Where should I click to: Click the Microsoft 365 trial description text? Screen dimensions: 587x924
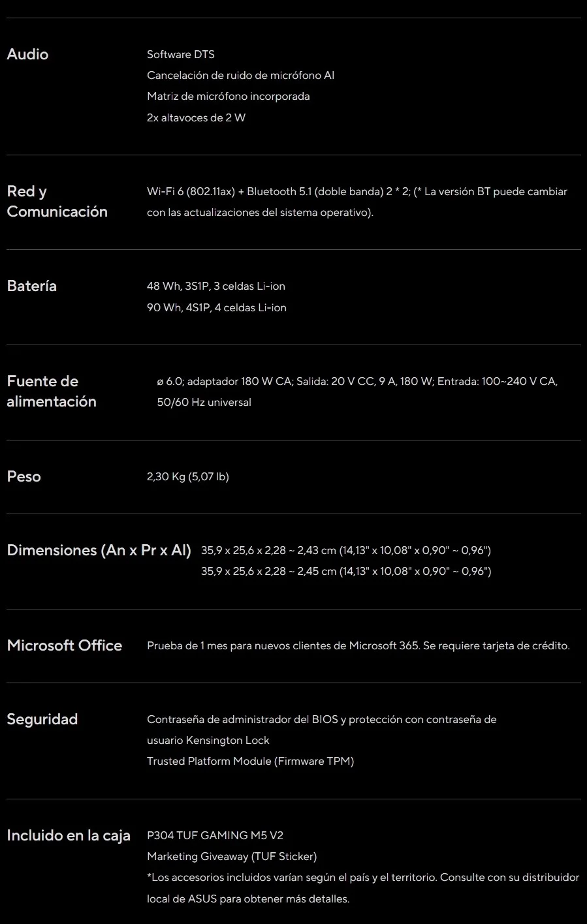click(x=358, y=645)
